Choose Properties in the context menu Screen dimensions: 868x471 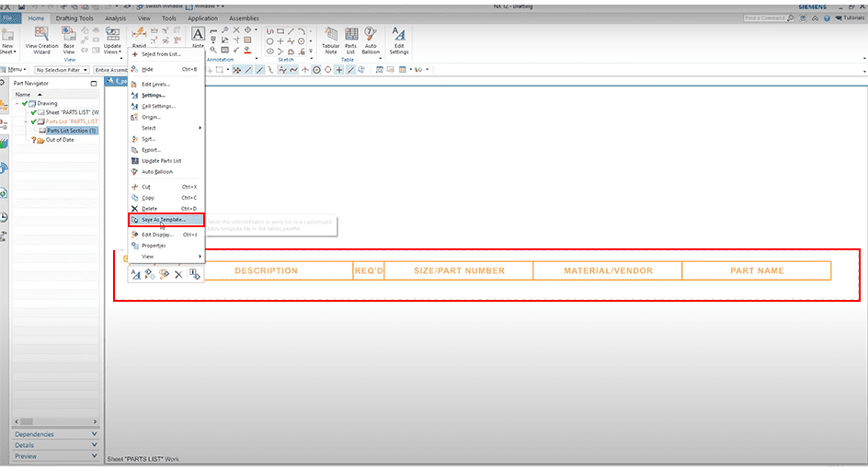(166, 246)
